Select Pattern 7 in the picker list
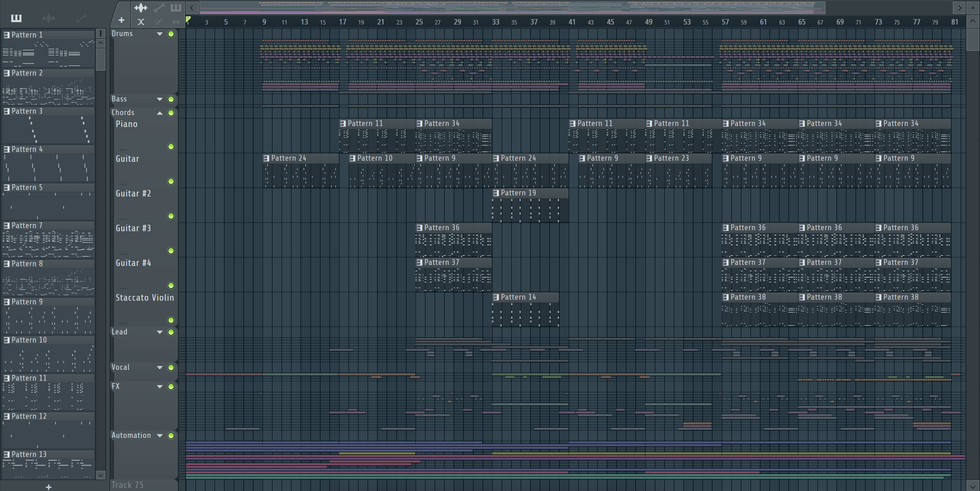 tap(27, 226)
